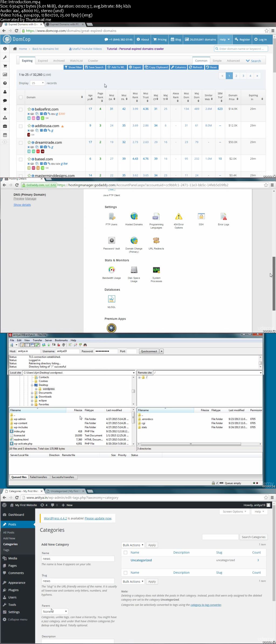Click the URL Redirects icon
This screenshot has width=276, height=644.
pos(156,241)
